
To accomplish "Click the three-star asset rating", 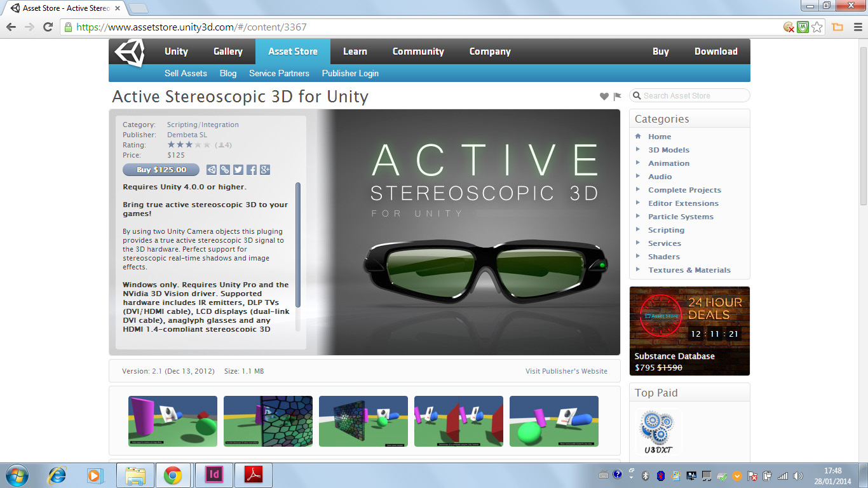I will [189, 145].
